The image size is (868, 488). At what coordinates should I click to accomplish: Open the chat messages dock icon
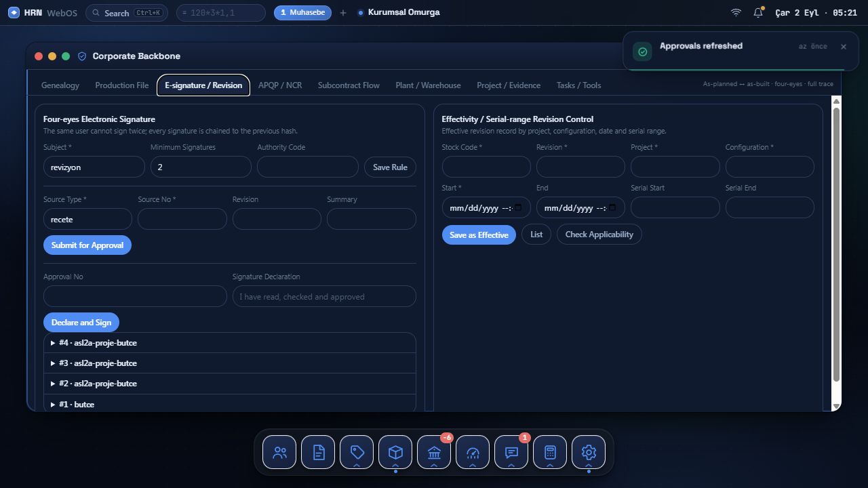pyautogui.click(x=511, y=452)
